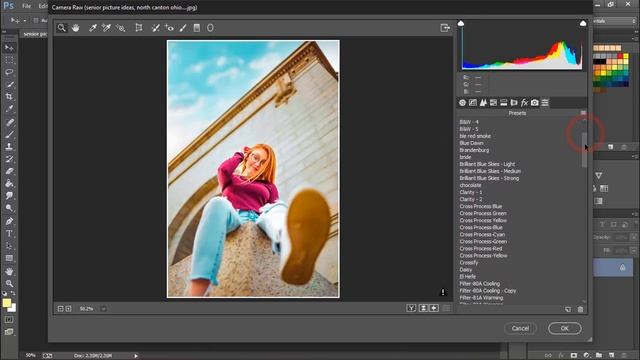
Task: Apply the Cross Process-Red preset
Action: (x=481, y=249)
